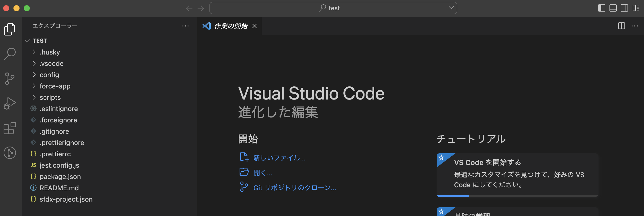Image resolution: width=644 pixels, height=216 pixels.
Task: Open Explorer views and more actions menu
Action: (185, 26)
